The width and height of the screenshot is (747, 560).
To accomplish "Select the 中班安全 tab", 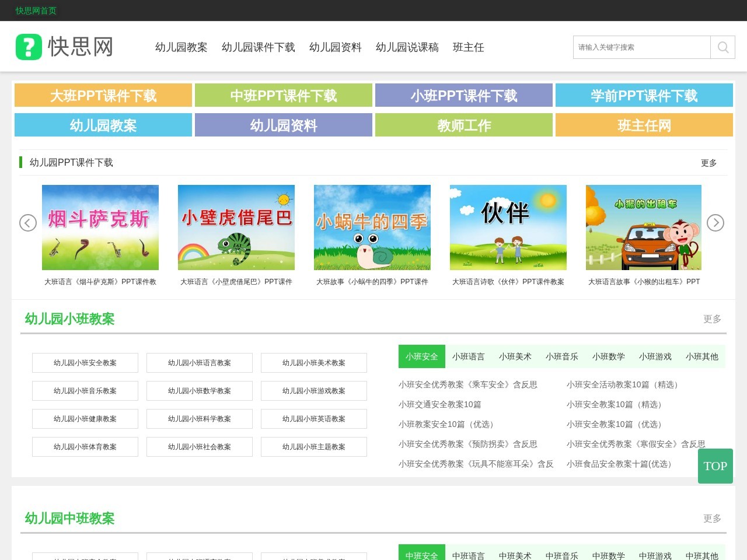I will pos(421,555).
